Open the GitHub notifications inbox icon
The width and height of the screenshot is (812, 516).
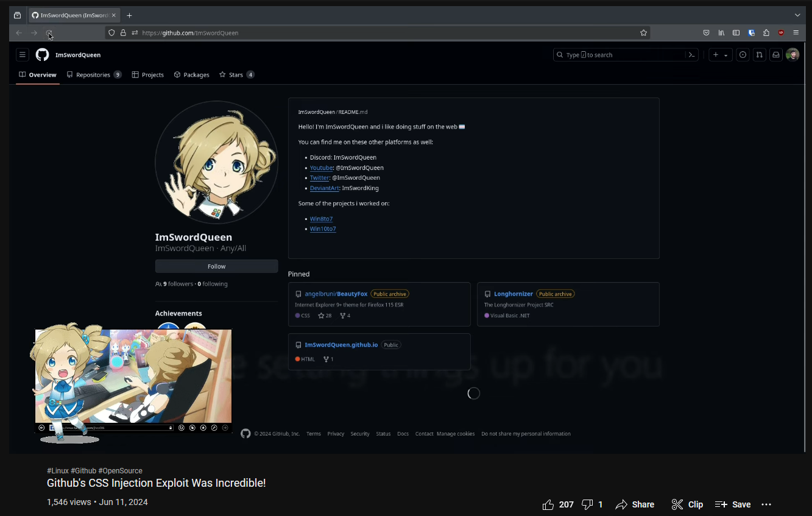(x=775, y=55)
